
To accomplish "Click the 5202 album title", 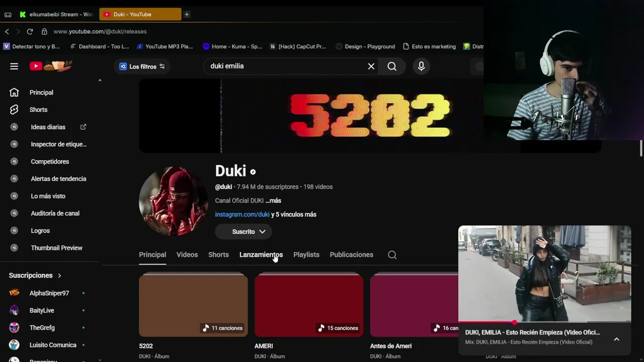I will tap(146, 346).
